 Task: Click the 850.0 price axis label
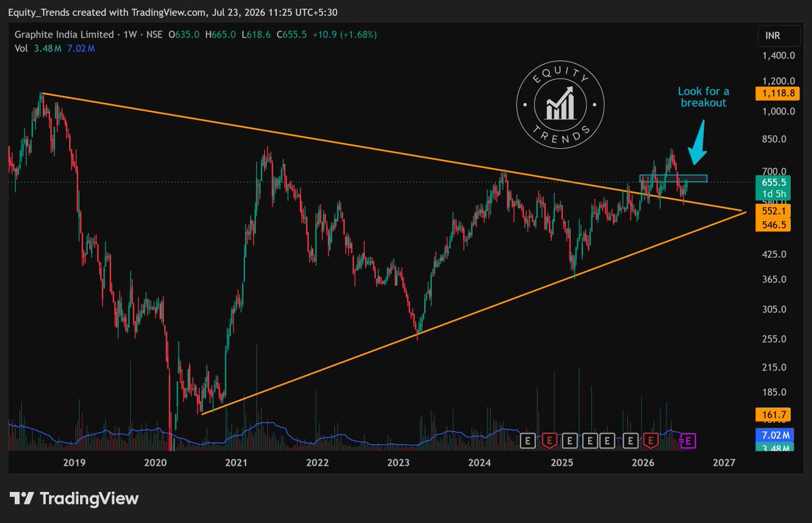(x=773, y=139)
